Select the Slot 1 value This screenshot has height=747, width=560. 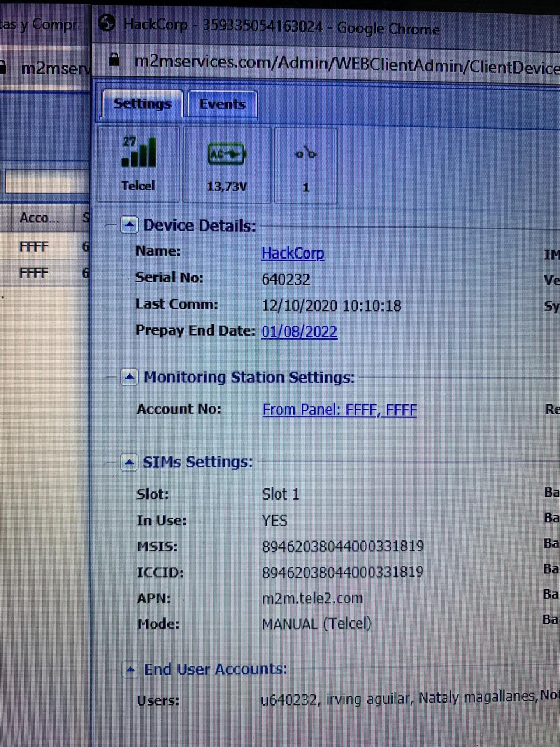pos(281,494)
